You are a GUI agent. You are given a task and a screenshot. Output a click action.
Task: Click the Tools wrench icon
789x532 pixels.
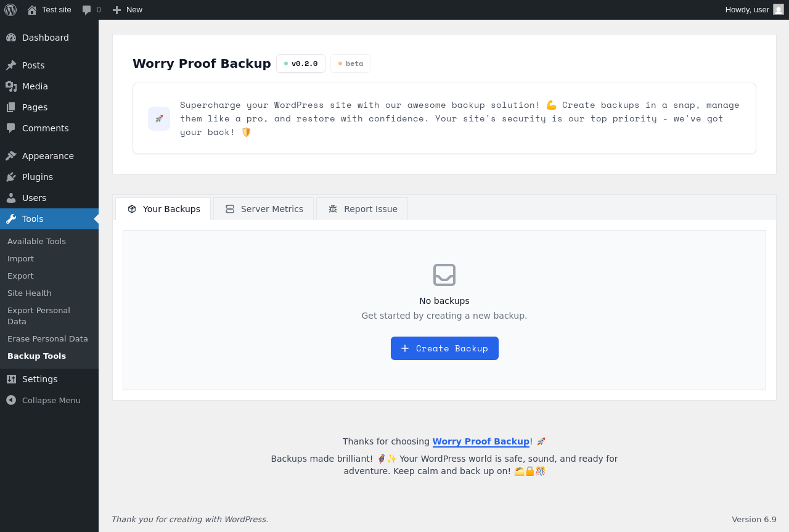(11, 219)
